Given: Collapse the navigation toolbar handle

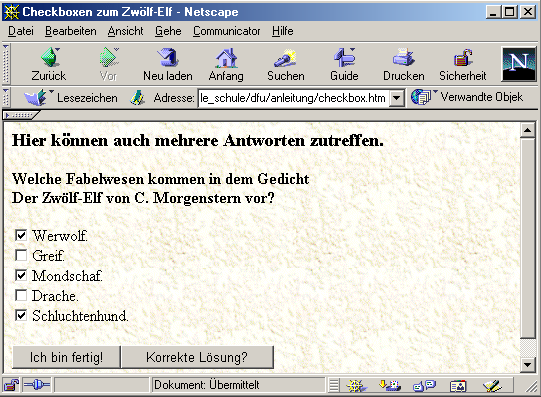Looking at the screenshot, I should [6, 64].
